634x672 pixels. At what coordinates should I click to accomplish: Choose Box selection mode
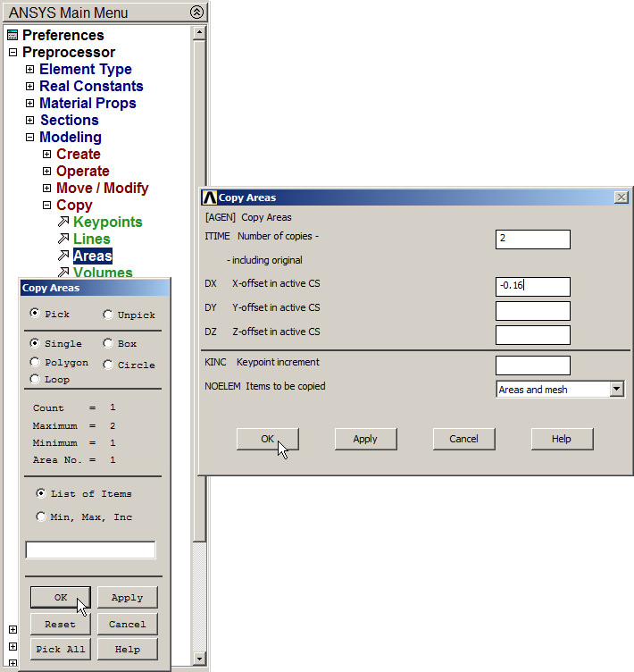[108, 343]
